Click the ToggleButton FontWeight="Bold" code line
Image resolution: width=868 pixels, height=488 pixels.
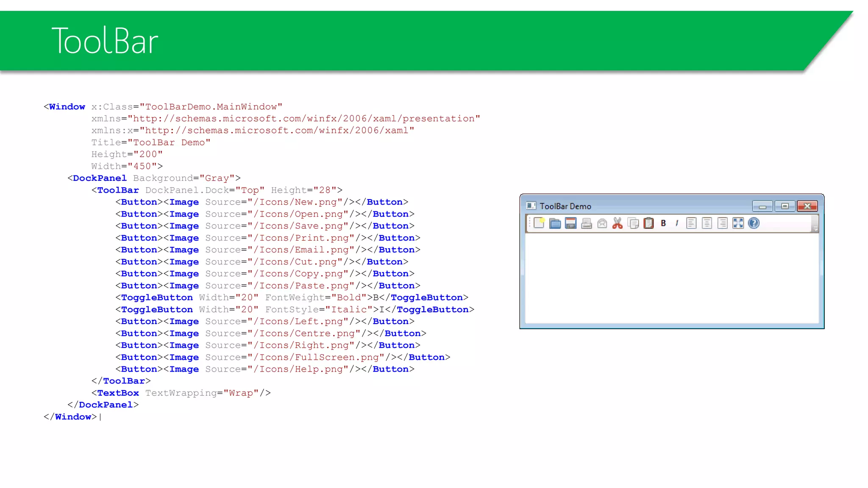point(292,297)
